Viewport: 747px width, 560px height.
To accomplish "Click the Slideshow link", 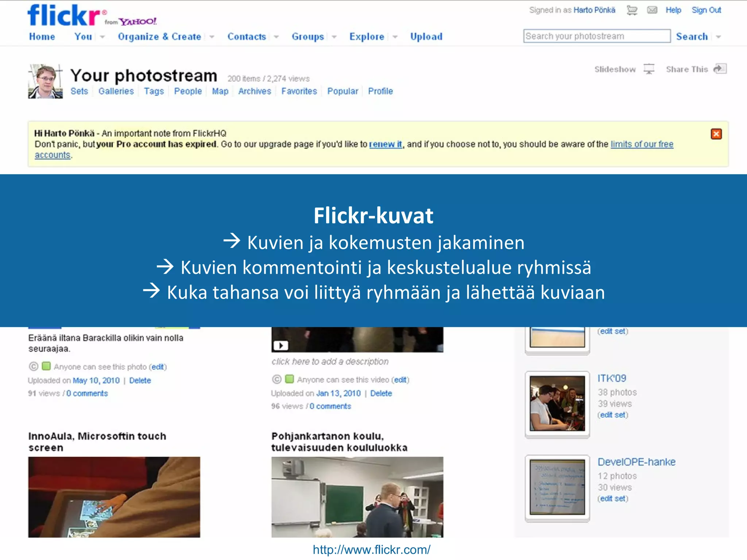I will pyautogui.click(x=615, y=69).
